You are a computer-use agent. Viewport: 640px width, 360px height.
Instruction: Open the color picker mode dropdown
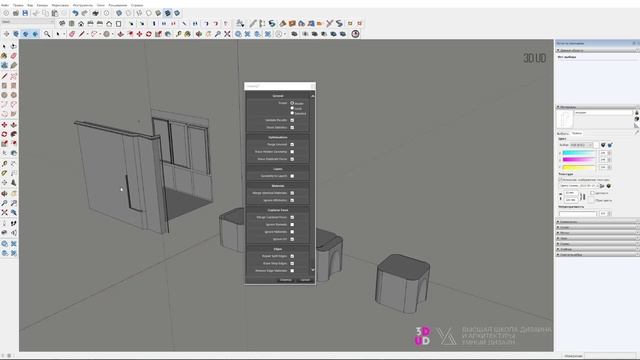click(x=581, y=145)
